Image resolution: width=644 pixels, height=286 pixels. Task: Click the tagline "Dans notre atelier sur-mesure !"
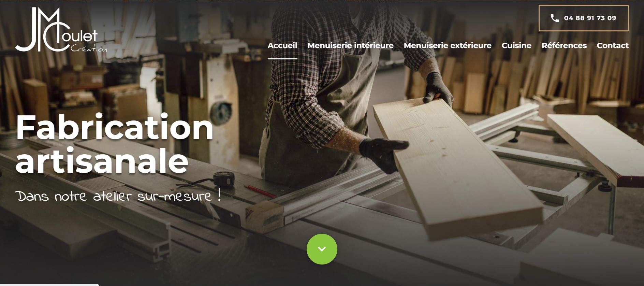[118, 196]
